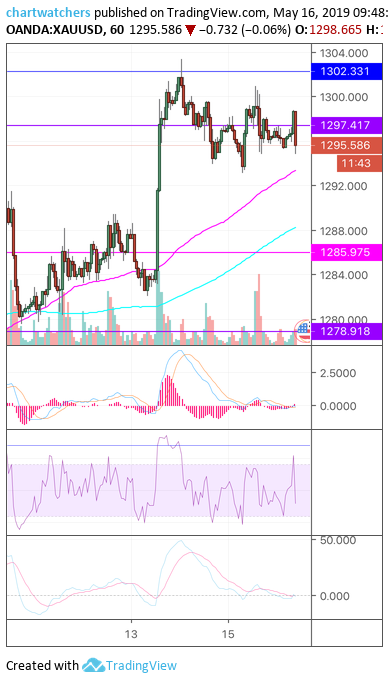
Task: Click the 11:43 candle countdown label
Action: point(359,163)
